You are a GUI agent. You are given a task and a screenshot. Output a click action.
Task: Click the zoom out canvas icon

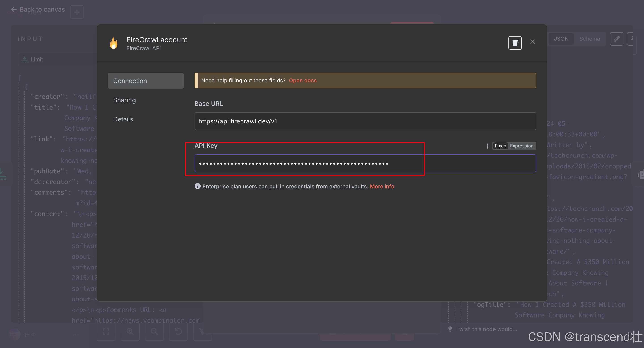tap(154, 331)
